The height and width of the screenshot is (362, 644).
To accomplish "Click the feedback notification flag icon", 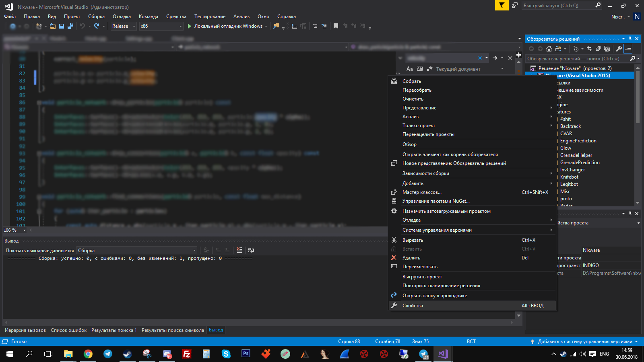I will coord(502,5).
